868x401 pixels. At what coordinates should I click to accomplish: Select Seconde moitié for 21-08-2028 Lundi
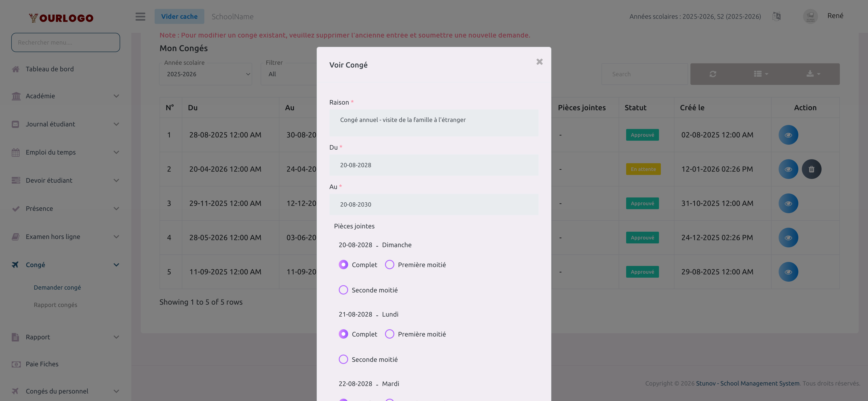click(343, 359)
